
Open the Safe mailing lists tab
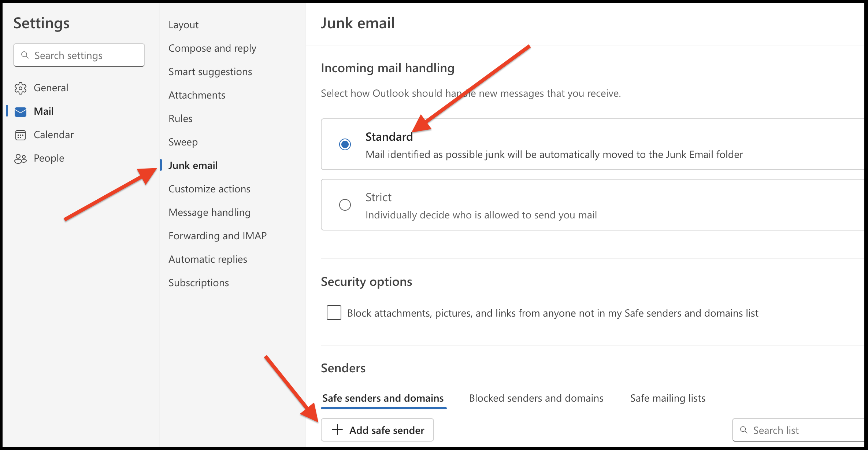[668, 398]
